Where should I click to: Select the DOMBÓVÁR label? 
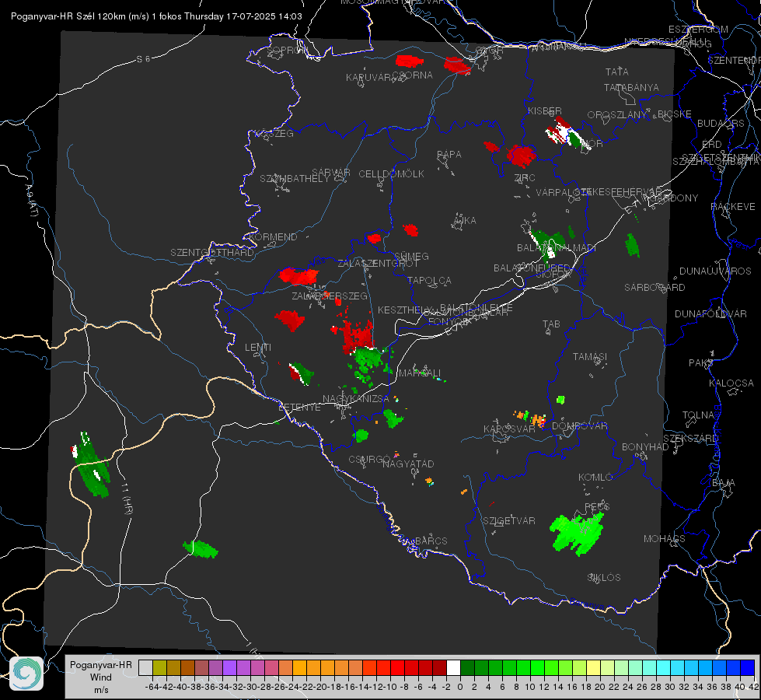click(x=580, y=426)
